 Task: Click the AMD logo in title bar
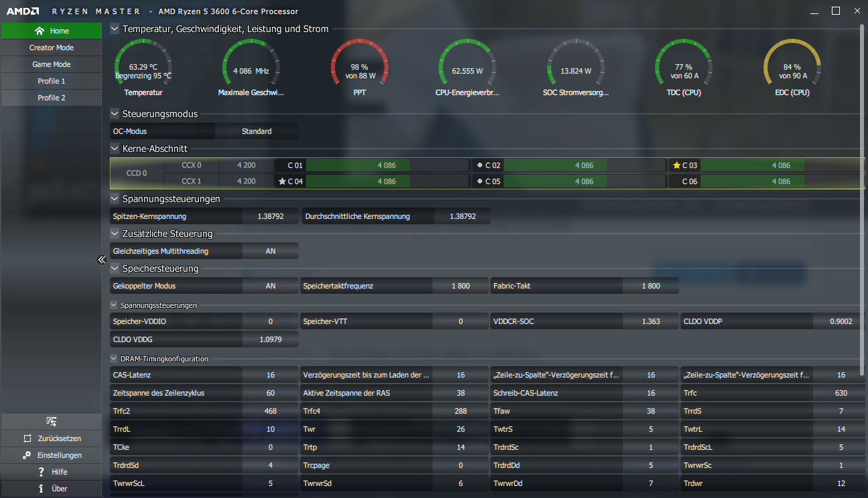pos(22,11)
